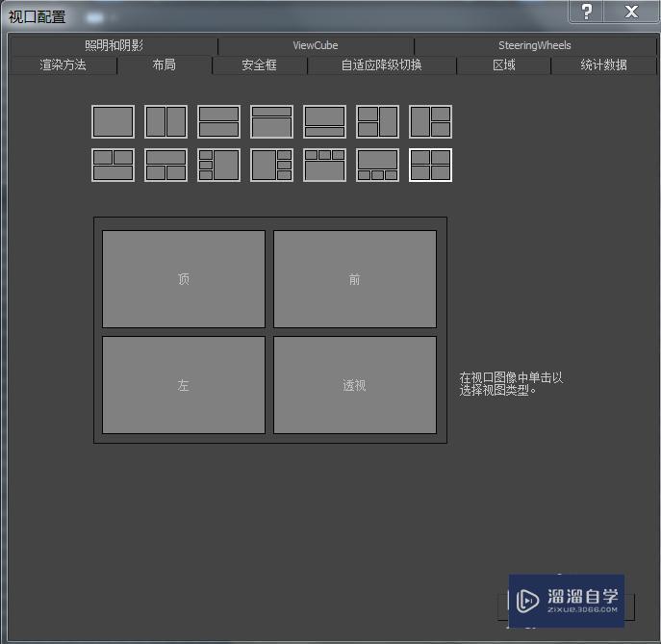
Task: Pick layout with two top panes, one large bottom
Action: click(x=113, y=165)
